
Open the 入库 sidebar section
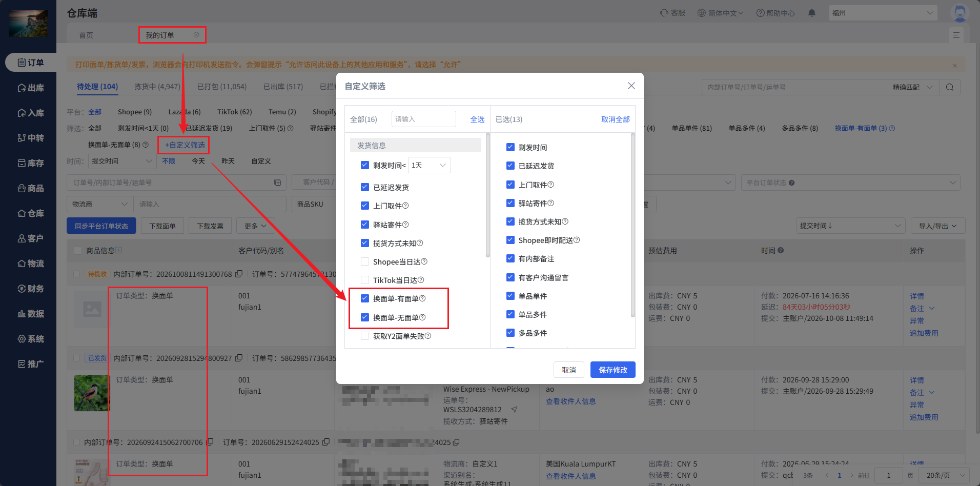point(30,113)
